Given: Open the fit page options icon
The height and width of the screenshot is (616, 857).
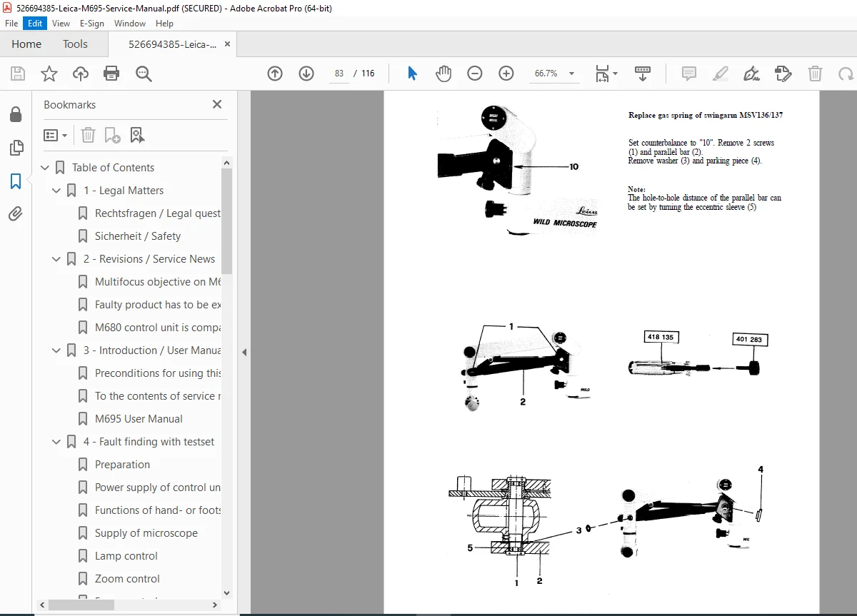Looking at the screenshot, I should pyautogui.click(x=606, y=74).
